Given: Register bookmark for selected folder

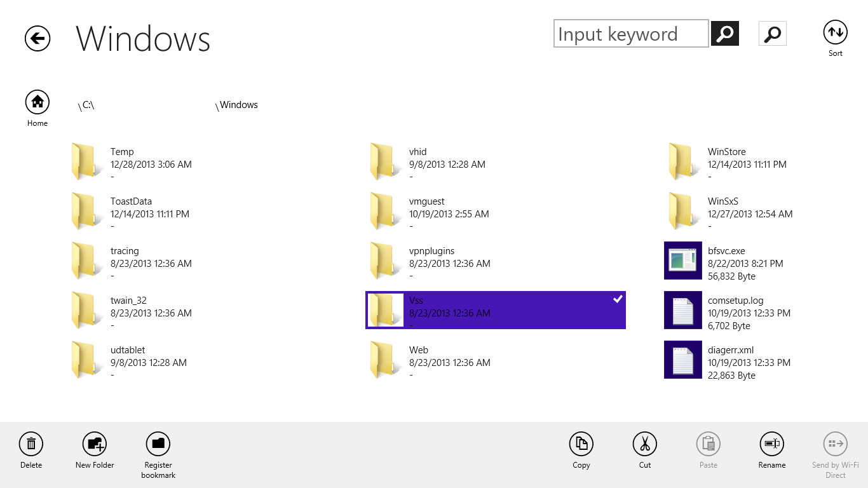Looking at the screenshot, I should point(158,444).
